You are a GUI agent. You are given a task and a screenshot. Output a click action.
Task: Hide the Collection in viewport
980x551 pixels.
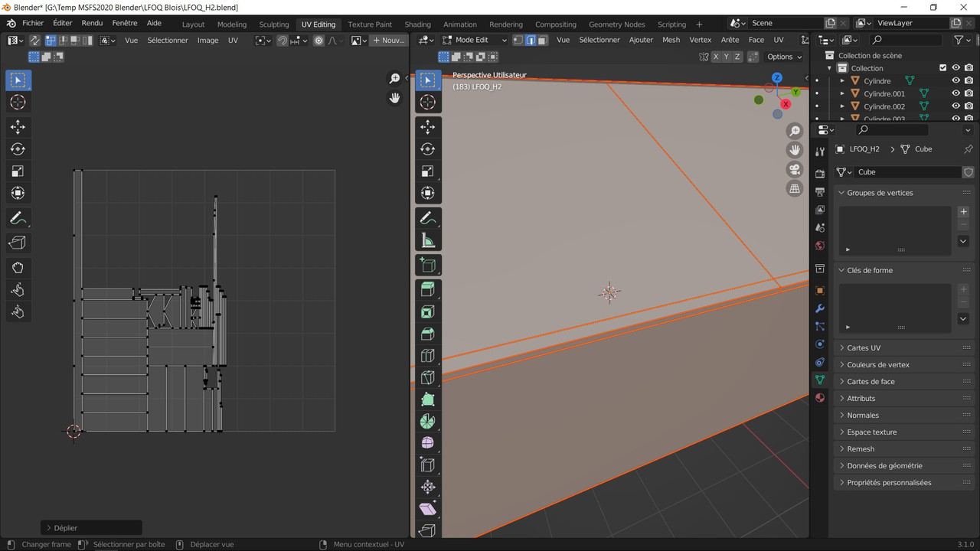955,67
